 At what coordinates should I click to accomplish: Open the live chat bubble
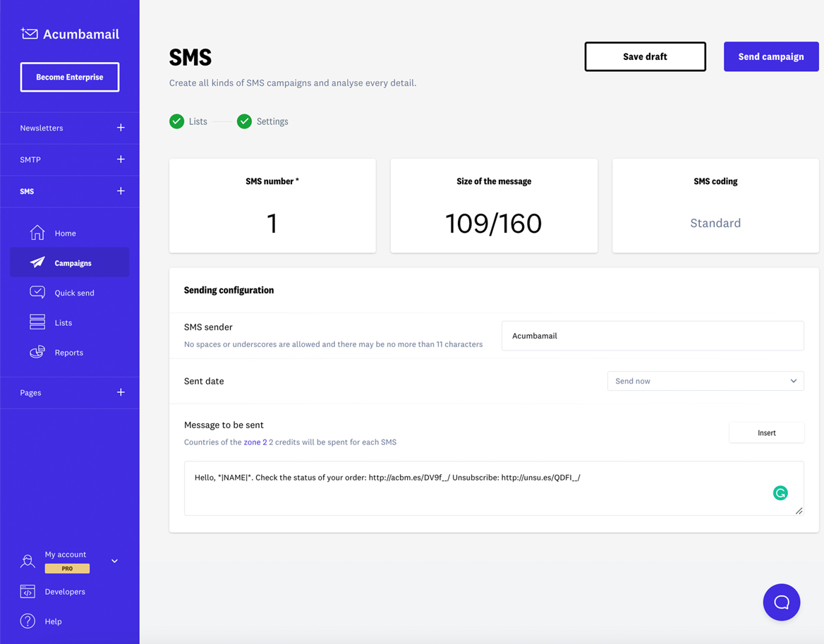coord(782,602)
